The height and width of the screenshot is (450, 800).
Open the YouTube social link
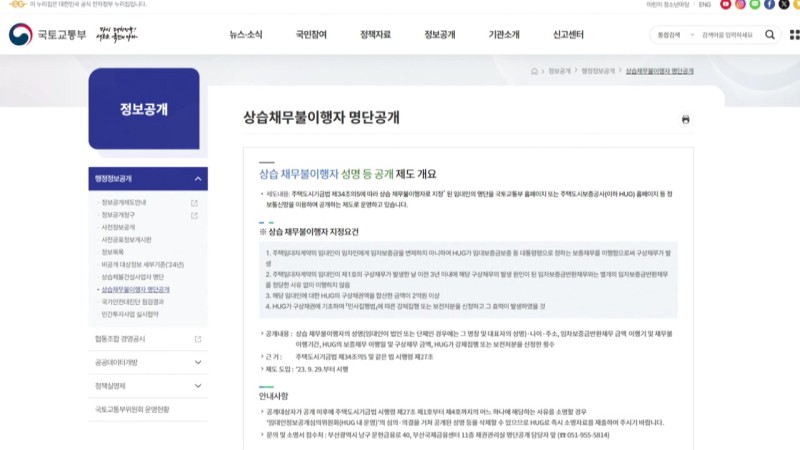(725, 5)
